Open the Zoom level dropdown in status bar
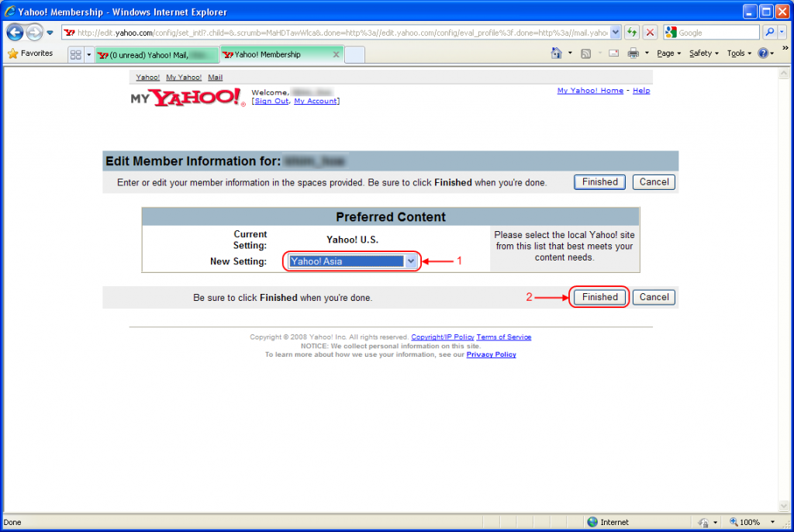Viewport: 794px width, 532px height. (x=773, y=523)
